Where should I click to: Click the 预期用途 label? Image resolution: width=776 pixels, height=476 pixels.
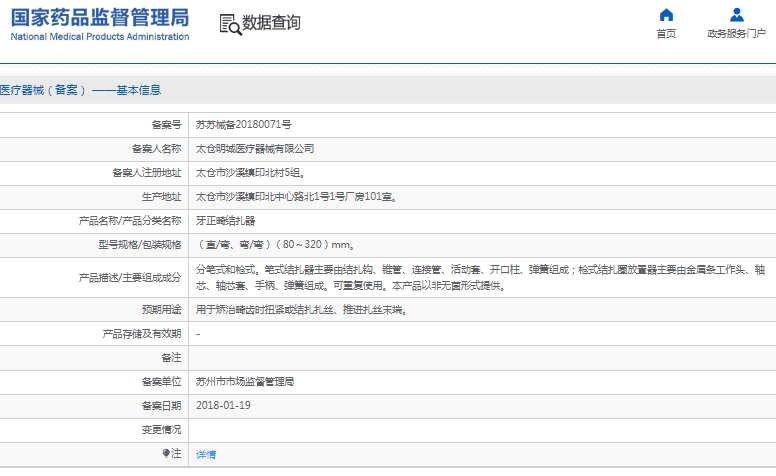tap(161, 310)
